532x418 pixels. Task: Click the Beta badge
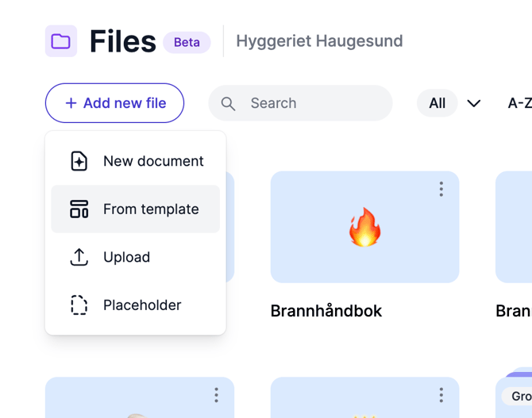point(187,42)
